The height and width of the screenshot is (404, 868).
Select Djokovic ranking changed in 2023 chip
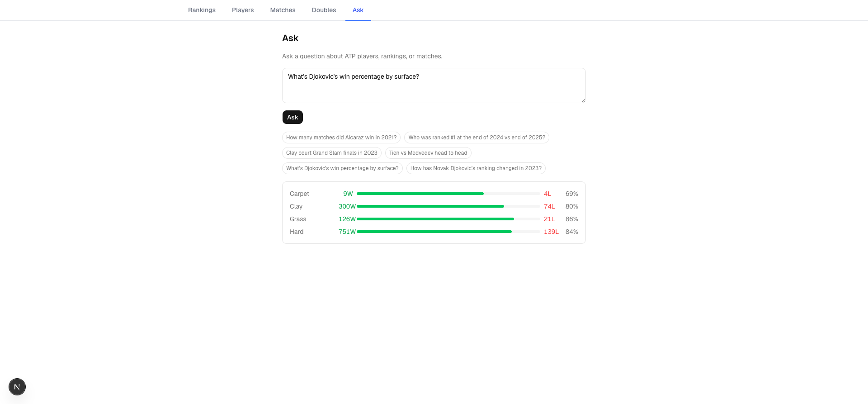point(476,168)
